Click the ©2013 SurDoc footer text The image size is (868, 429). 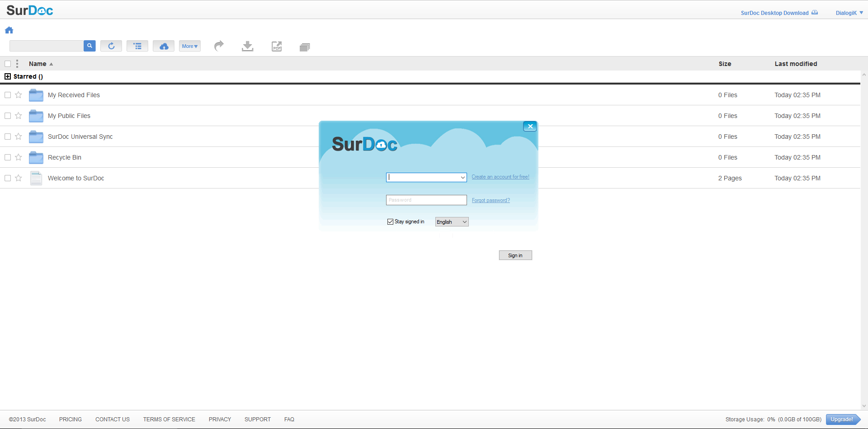28,420
